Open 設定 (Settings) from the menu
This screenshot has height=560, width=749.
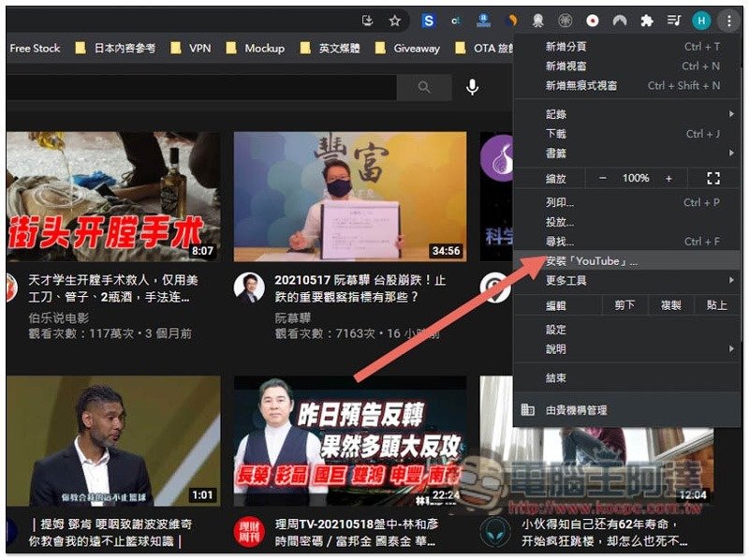pos(556,330)
